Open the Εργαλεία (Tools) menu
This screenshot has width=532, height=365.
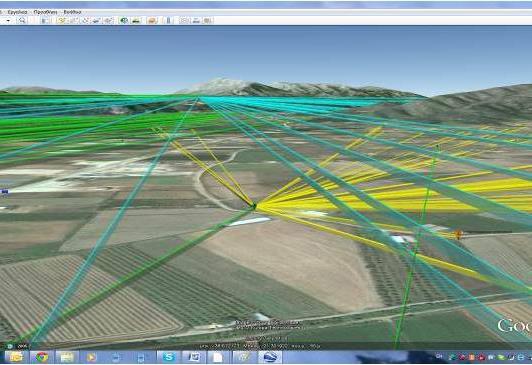(17, 12)
